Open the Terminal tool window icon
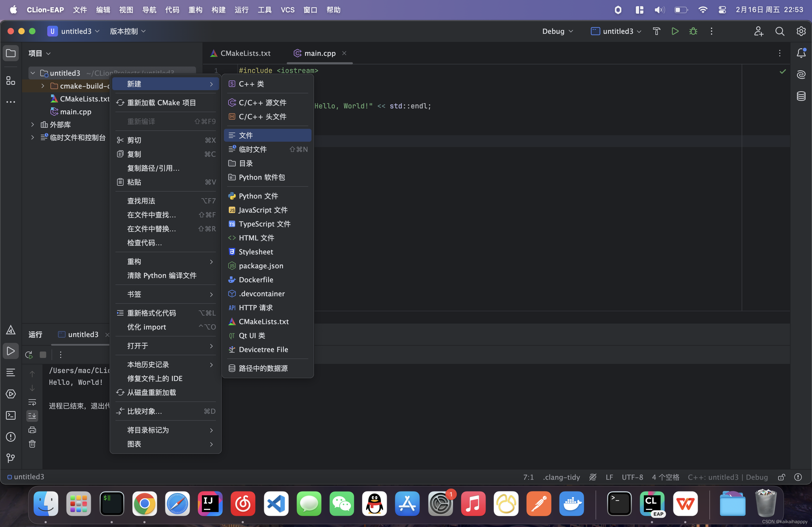 [x=10, y=415]
